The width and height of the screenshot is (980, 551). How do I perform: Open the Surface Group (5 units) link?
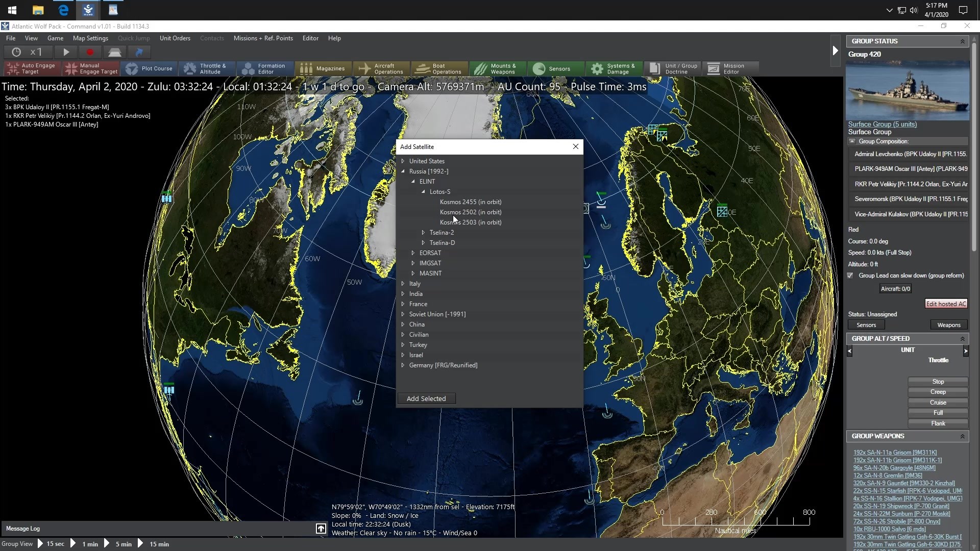tap(883, 124)
